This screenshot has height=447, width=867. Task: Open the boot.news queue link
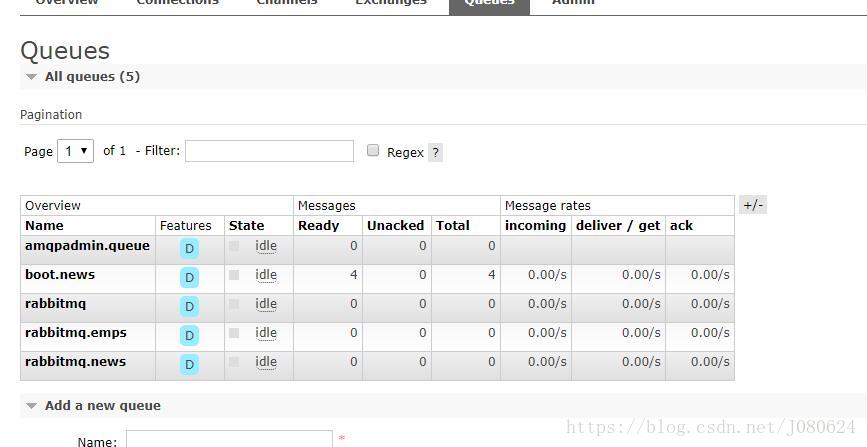click(x=60, y=274)
